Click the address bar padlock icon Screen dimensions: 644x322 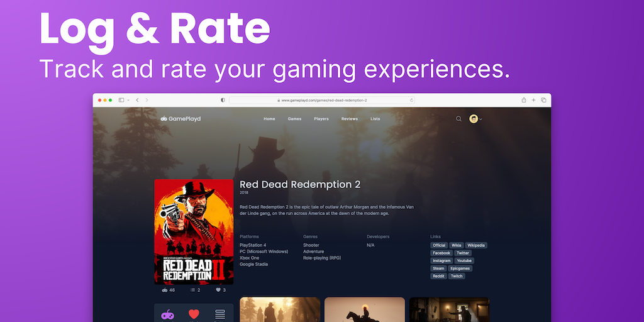coord(279,100)
